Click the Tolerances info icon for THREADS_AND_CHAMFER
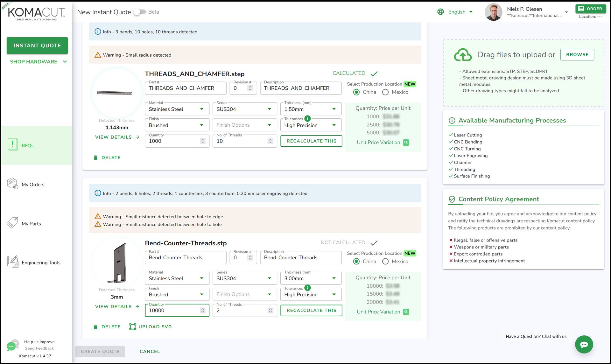This screenshot has height=364, width=611. click(307, 119)
